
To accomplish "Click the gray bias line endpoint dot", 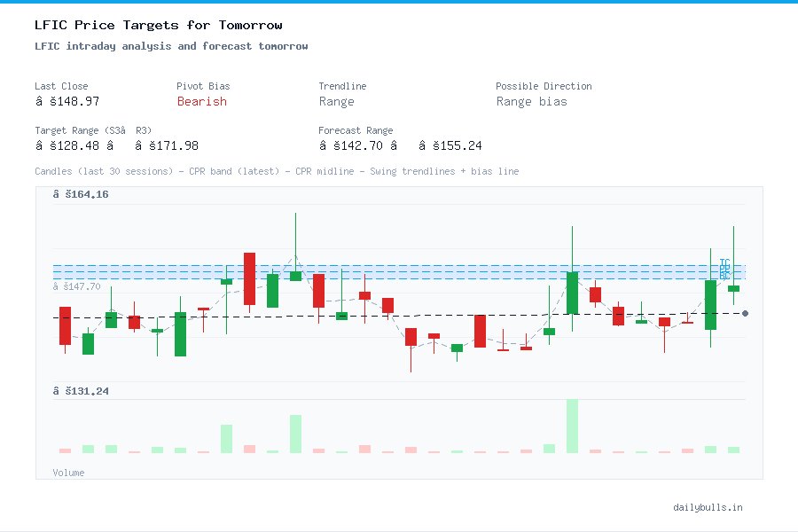I will (x=745, y=314).
